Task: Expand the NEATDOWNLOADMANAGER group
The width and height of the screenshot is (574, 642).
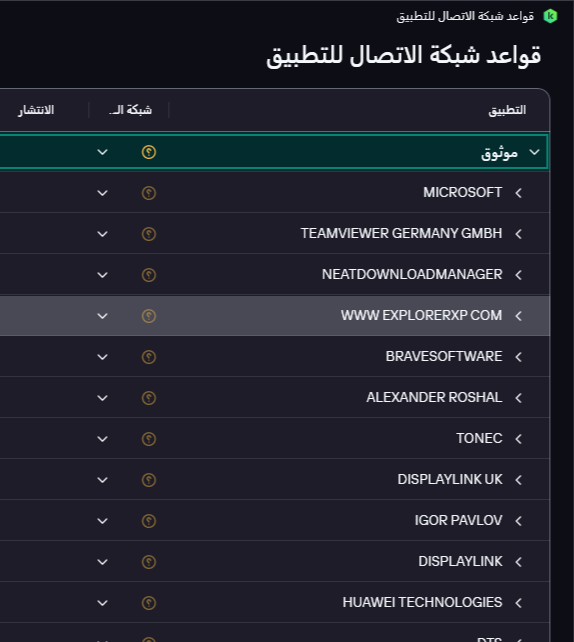Action: (519, 275)
